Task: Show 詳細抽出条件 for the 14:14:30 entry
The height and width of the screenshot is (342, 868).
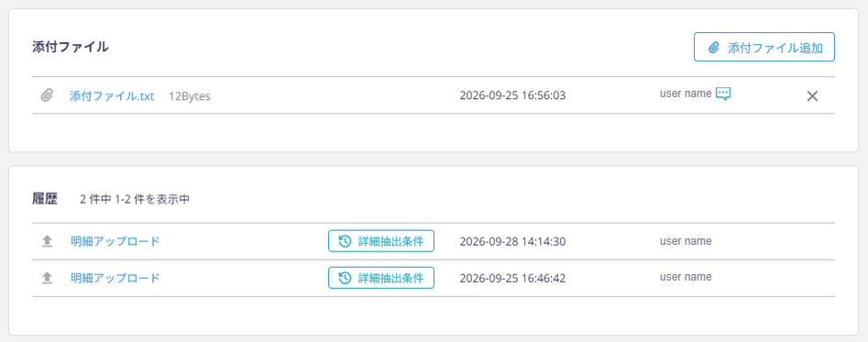Action: point(381,241)
